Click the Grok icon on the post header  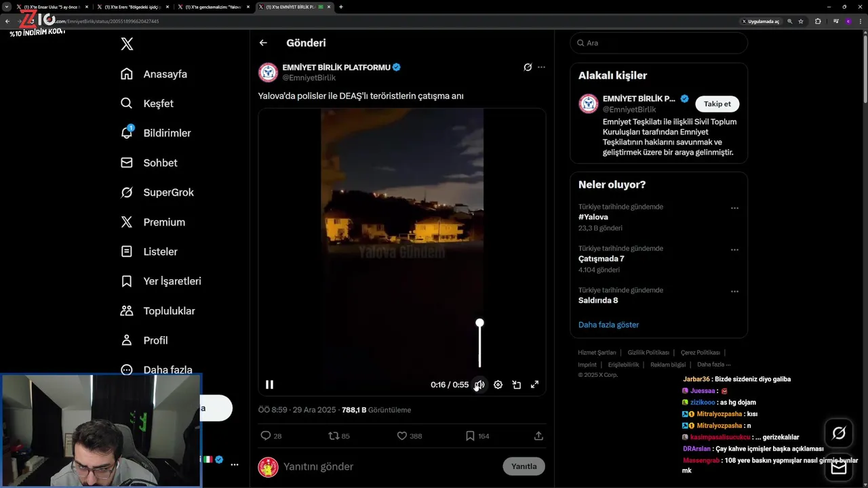(x=528, y=67)
